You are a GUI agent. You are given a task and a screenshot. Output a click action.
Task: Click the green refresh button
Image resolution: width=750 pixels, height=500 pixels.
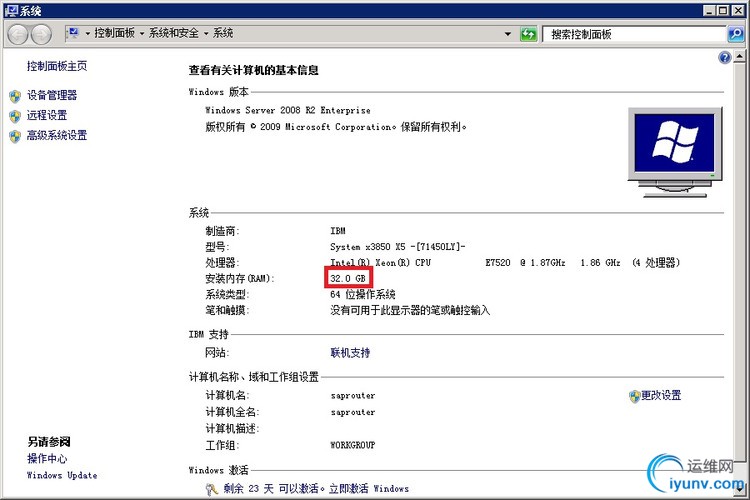click(529, 34)
